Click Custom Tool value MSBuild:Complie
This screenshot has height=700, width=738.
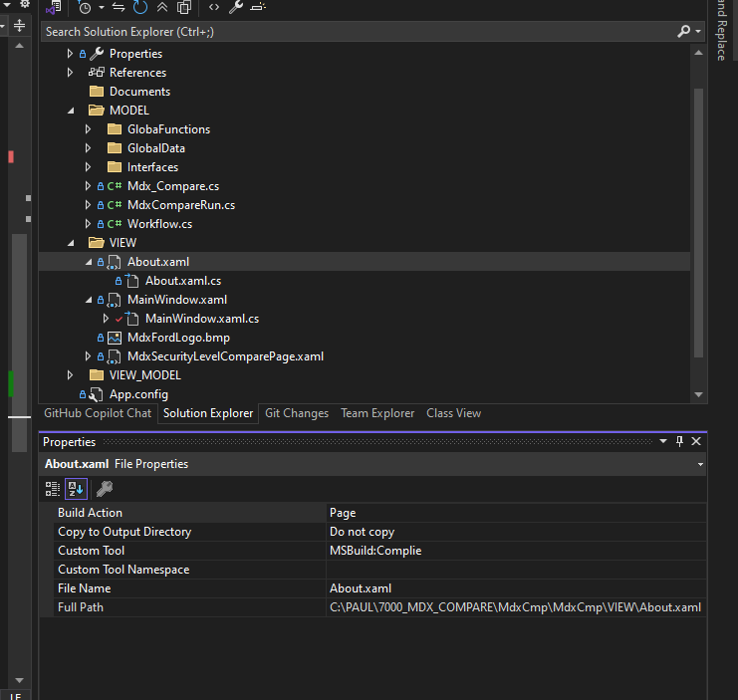coord(516,551)
